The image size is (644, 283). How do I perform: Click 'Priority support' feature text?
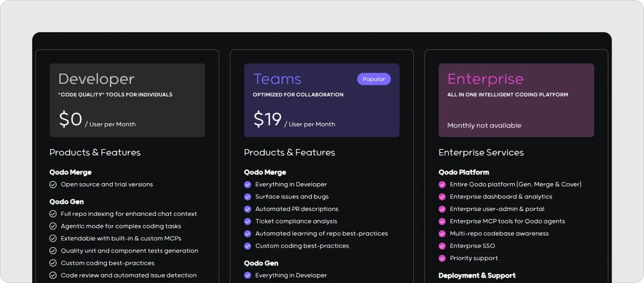click(x=474, y=258)
